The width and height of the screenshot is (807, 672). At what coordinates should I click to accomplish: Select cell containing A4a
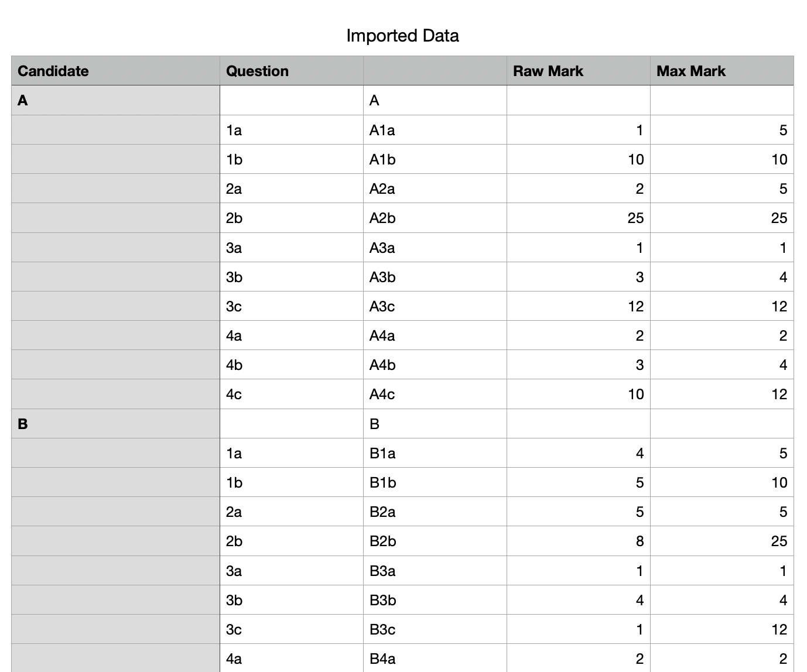[435, 336]
